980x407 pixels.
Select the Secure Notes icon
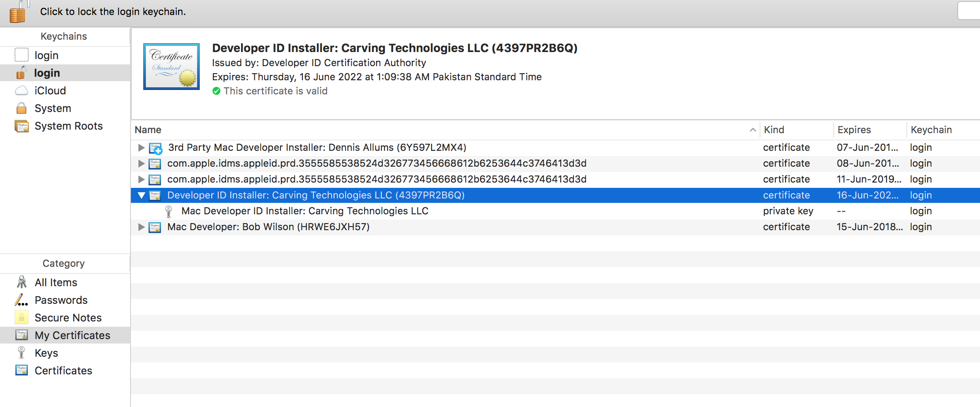click(x=22, y=317)
